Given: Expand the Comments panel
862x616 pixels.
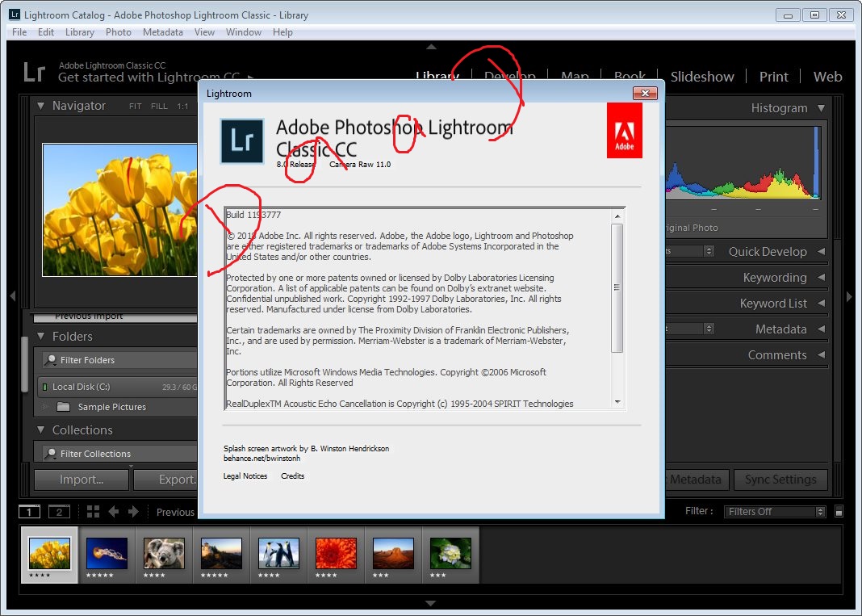Looking at the screenshot, I should 822,354.
